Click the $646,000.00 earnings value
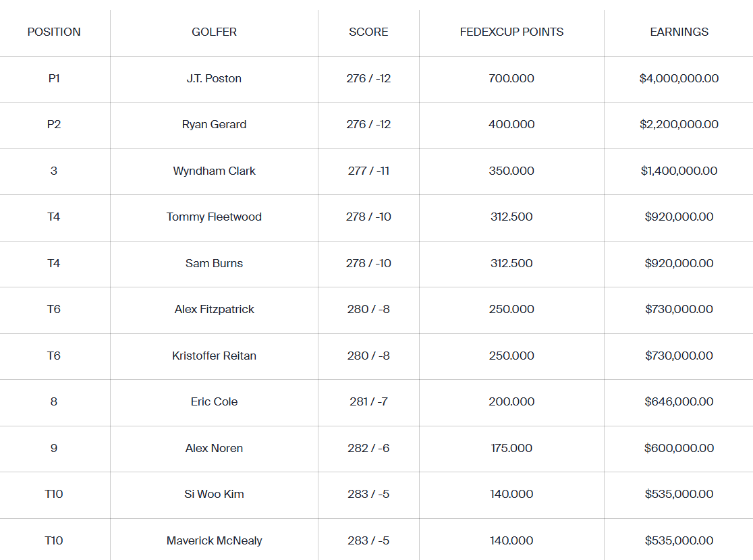Screen dimensions: 753x560 click(679, 401)
